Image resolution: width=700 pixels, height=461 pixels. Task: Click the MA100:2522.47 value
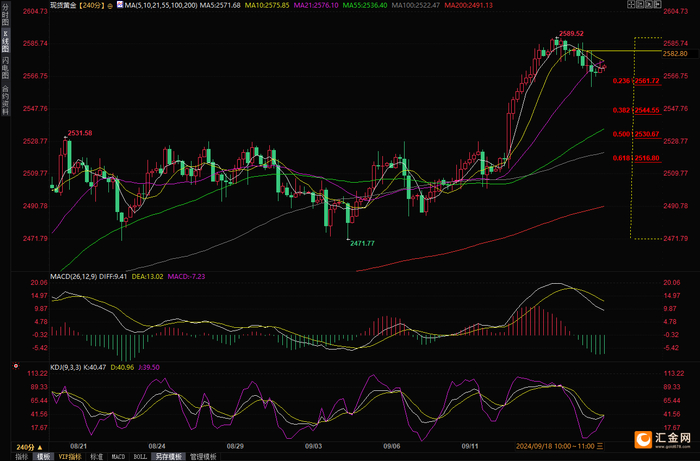coord(415,5)
